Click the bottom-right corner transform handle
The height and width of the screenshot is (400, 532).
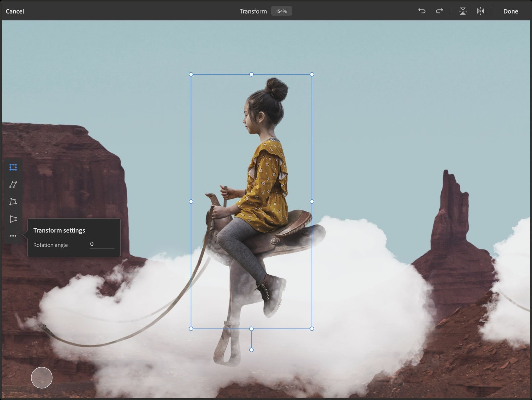pyautogui.click(x=312, y=329)
